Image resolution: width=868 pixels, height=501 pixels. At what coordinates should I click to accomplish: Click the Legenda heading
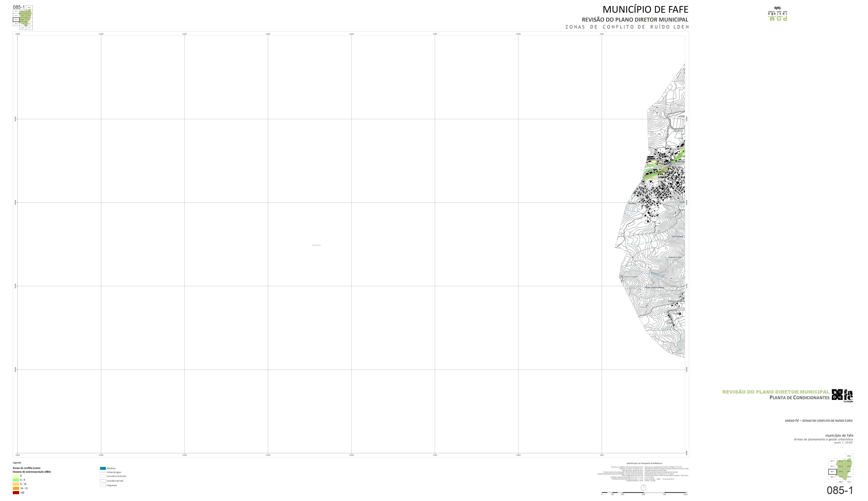(17, 463)
